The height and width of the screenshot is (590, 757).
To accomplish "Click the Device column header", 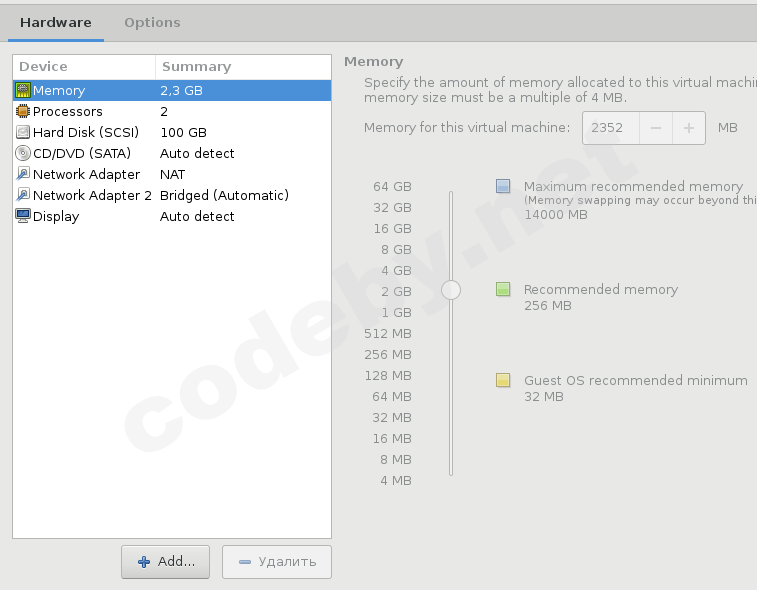I will (x=84, y=67).
